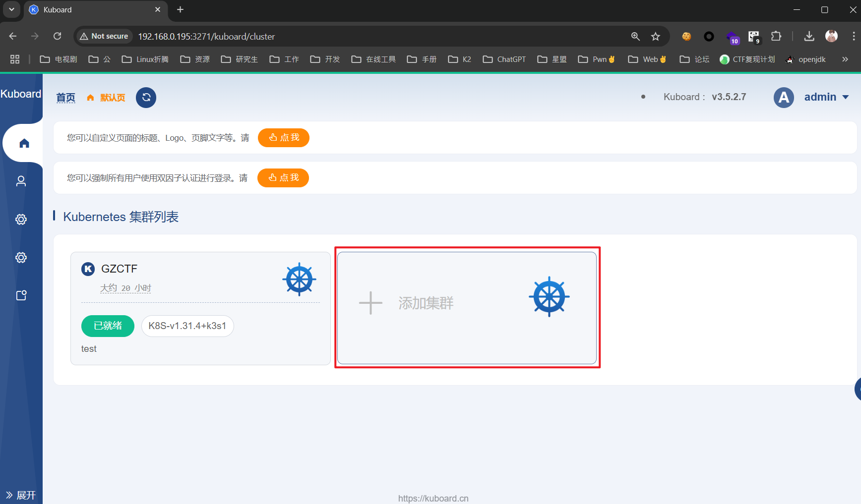Open the 资源 bookmark folder
This screenshot has width=861, height=504.
pos(195,59)
